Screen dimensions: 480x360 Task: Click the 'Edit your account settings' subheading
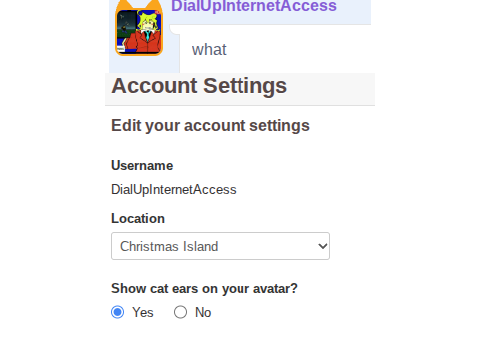pyautogui.click(x=210, y=126)
